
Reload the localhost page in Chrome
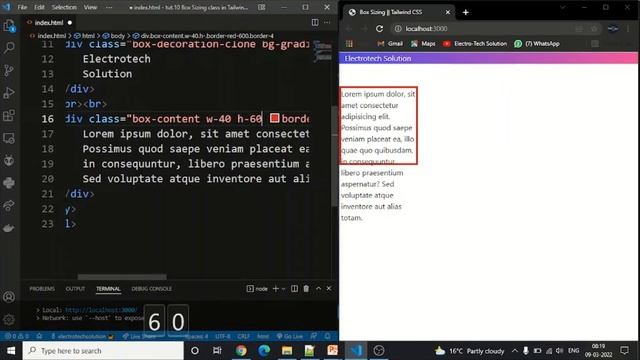(380, 29)
